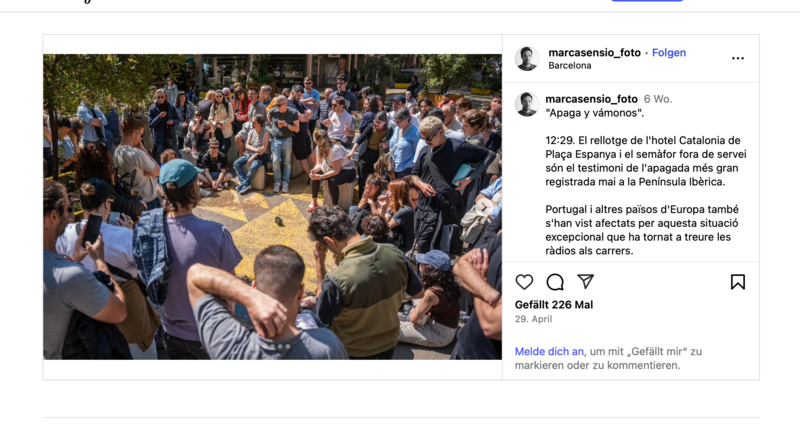
Task: Click the crowd photo in the post
Action: [272, 207]
